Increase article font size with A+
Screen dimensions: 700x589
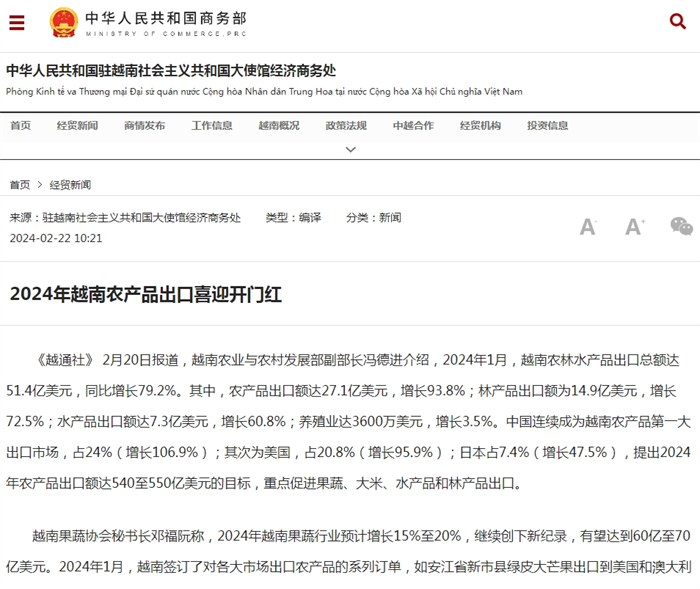pyautogui.click(x=634, y=227)
